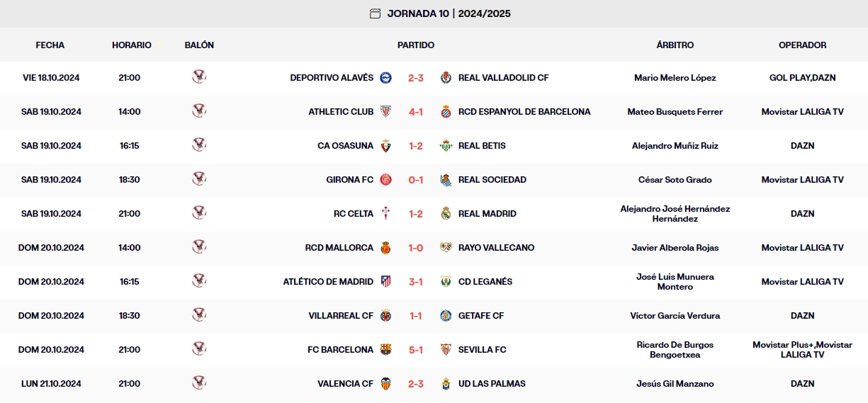The image size is (868, 403).
Task: Click the Valencia CF club crest
Action: coord(385,384)
